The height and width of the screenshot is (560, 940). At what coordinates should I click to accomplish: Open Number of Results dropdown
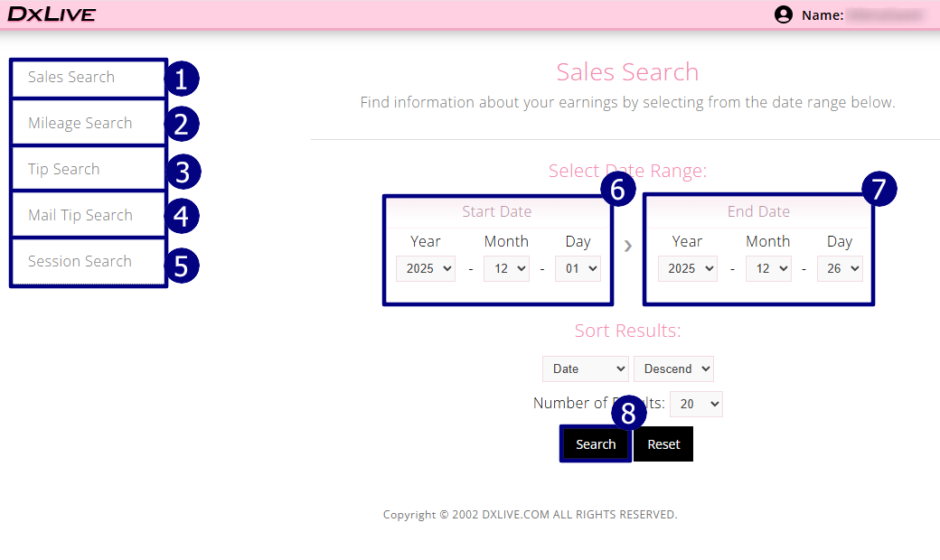point(696,404)
